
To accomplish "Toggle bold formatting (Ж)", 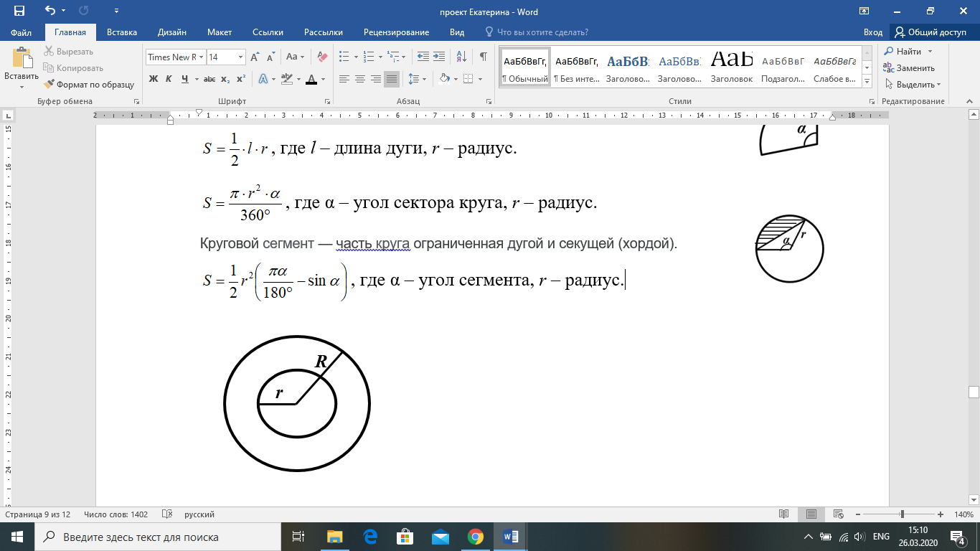I will (x=154, y=79).
